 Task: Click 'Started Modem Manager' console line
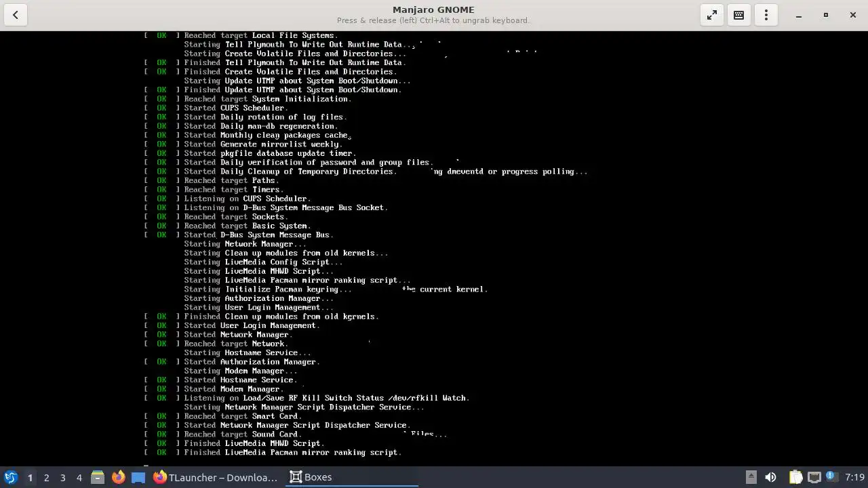click(x=214, y=389)
